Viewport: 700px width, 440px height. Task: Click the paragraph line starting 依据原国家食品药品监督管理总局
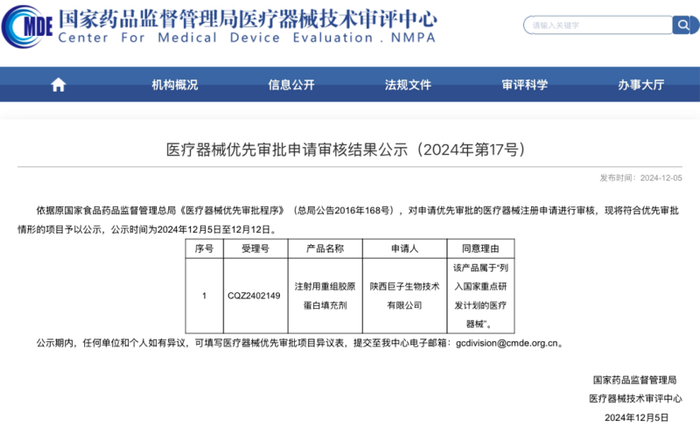point(358,211)
